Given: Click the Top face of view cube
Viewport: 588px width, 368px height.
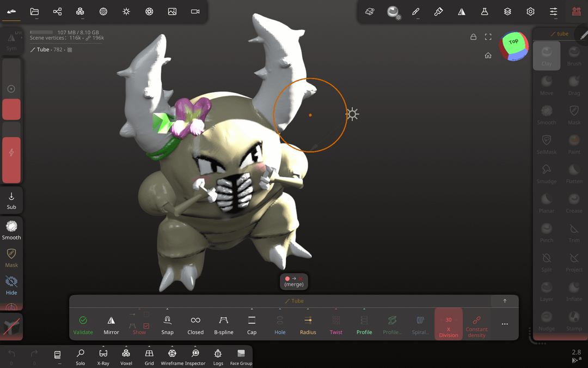Looking at the screenshot, I should click(513, 41).
